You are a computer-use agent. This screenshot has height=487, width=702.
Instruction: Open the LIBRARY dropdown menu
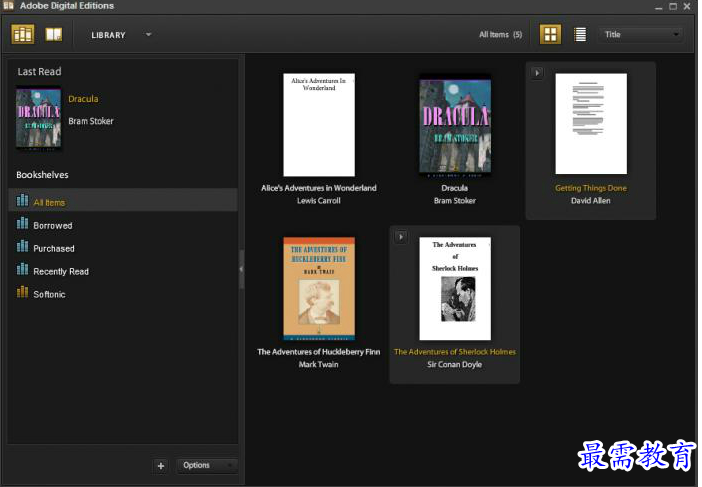point(121,35)
